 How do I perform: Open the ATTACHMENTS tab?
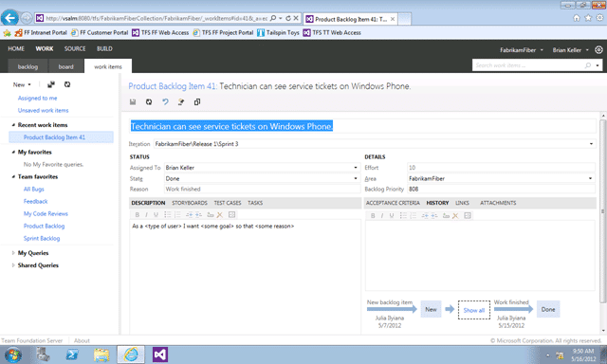coord(498,203)
